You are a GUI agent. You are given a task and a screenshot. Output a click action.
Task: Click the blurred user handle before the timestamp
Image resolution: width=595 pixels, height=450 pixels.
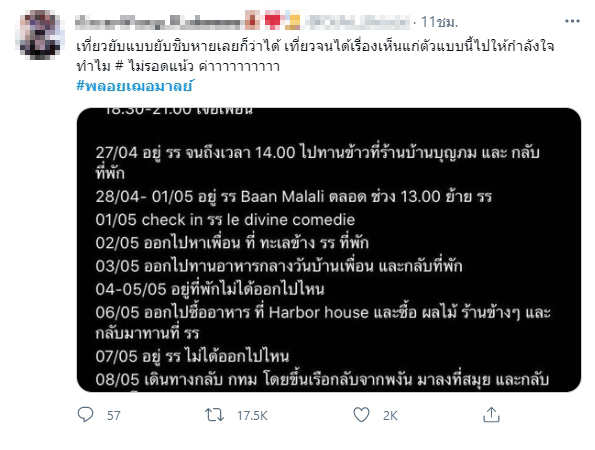[x=357, y=22]
